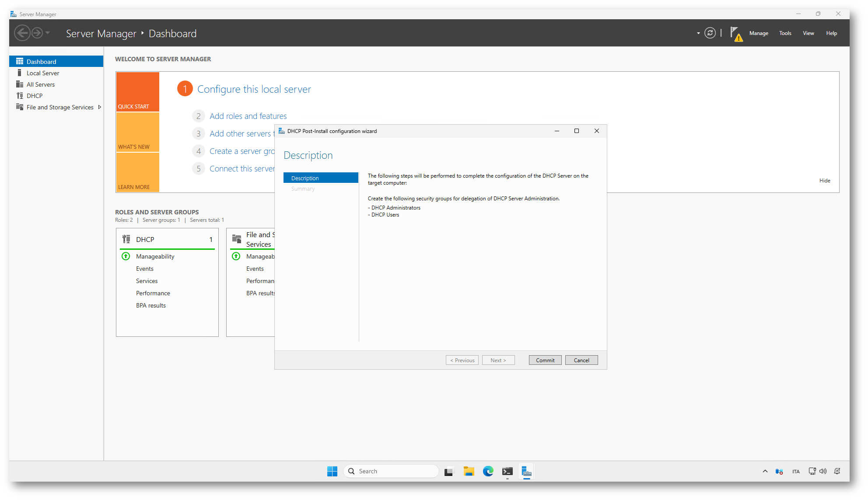
Task: Open navigation history dropdown arrow
Action: 48,33
